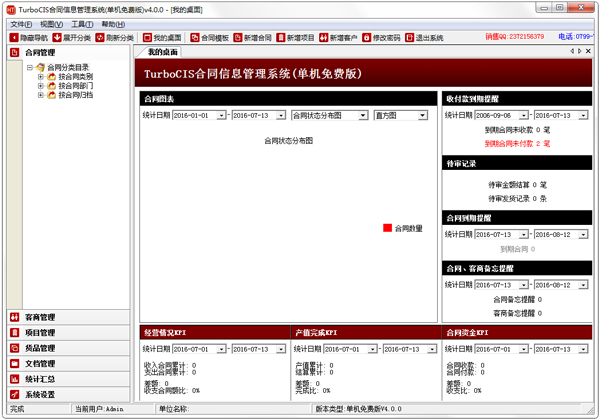Click the 刷新分类 toolbar icon
This screenshot has height=420, width=600.
100,37
